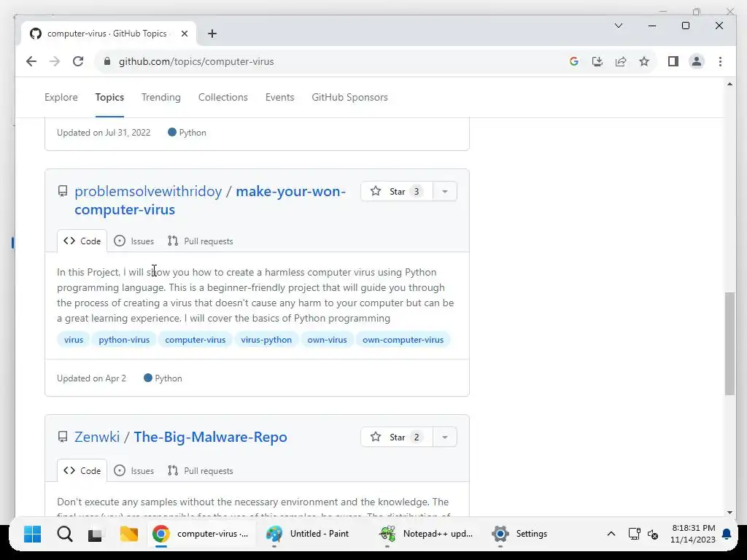Open the Windows Start menu

pyautogui.click(x=32, y=534)
